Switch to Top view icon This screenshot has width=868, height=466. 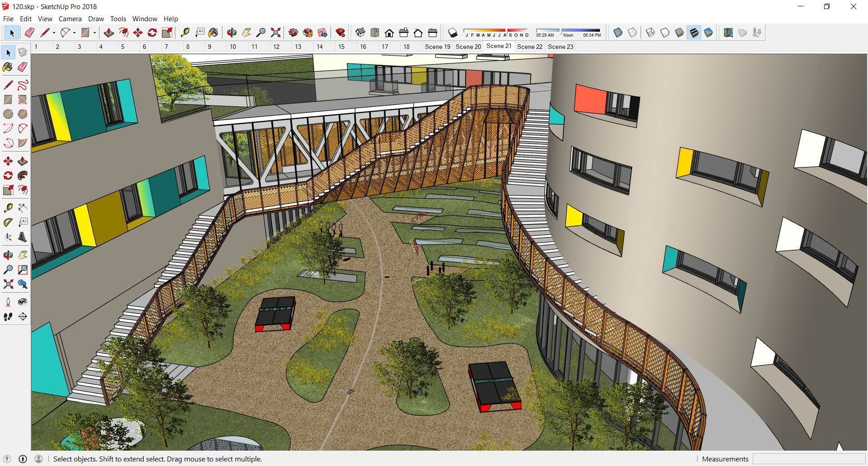pos(375,33)
